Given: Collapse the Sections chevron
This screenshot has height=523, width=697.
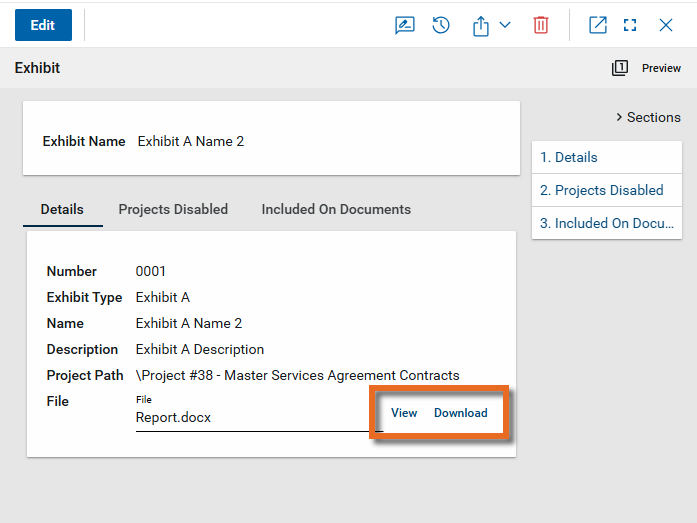Looking at the screenshot, I should [x=620, y=117].
